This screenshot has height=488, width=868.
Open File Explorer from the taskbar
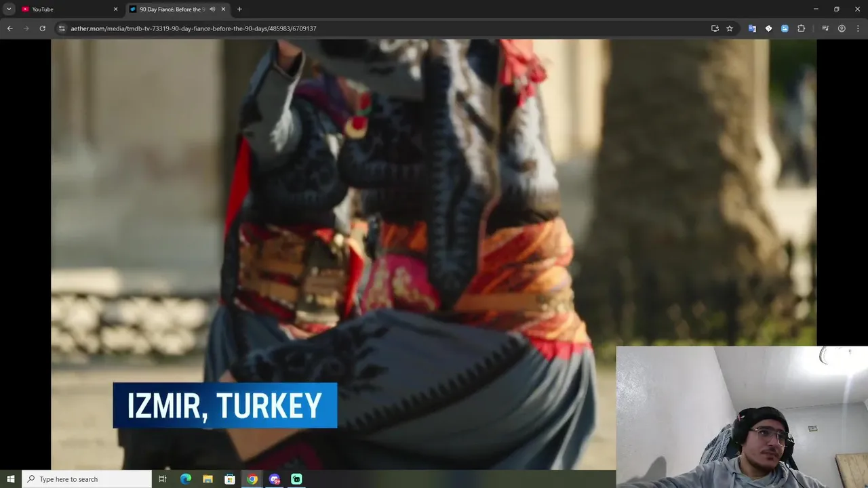[208, 479]
